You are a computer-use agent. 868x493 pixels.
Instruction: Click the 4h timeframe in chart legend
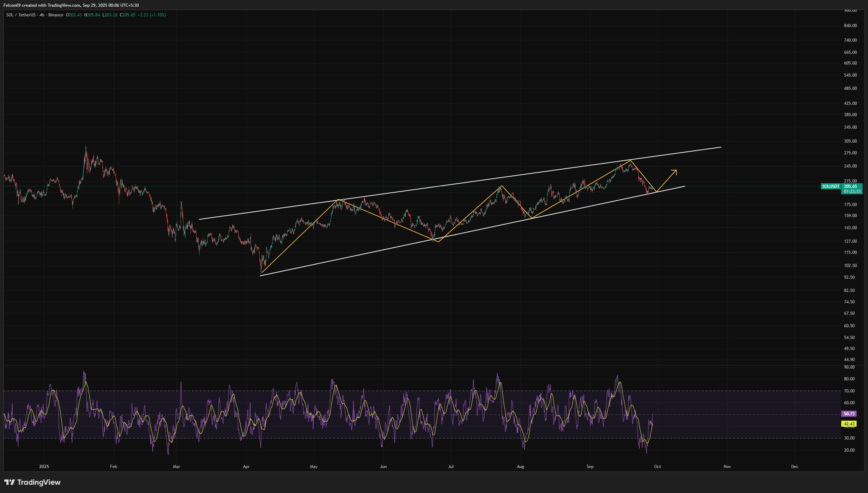coord(42,15)
